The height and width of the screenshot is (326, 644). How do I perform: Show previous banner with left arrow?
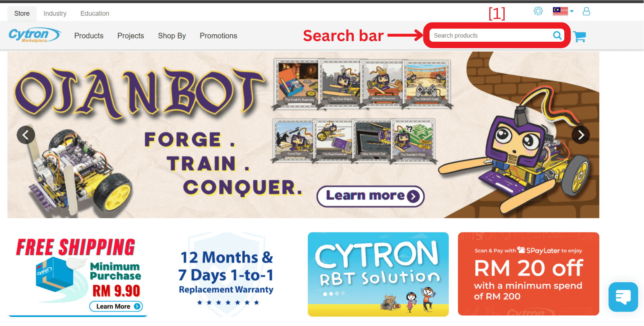coord(26,135)
